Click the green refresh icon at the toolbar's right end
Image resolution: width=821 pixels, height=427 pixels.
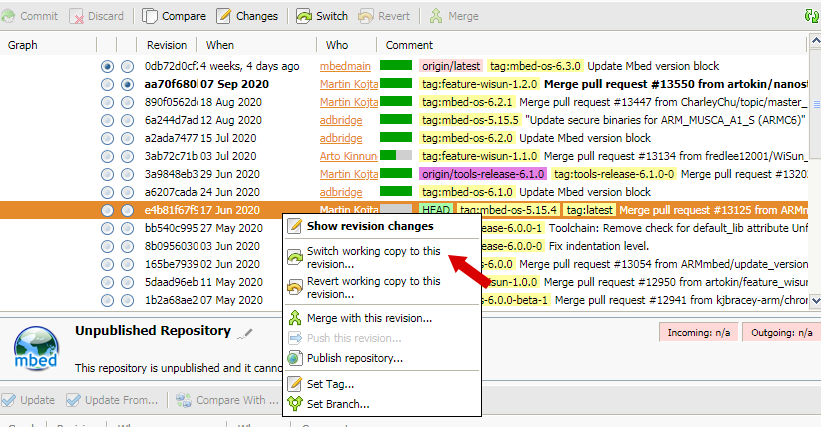(x=812, y=16)
